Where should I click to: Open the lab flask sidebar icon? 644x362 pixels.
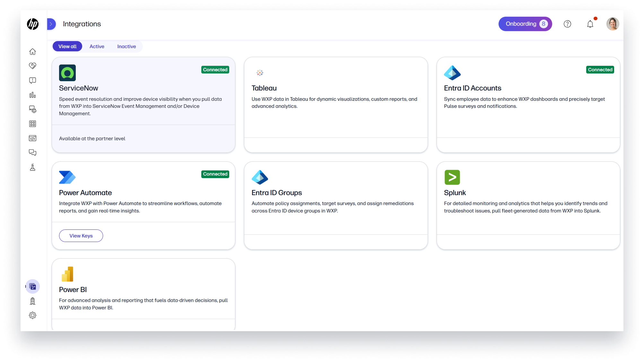[x=32, y=167]
